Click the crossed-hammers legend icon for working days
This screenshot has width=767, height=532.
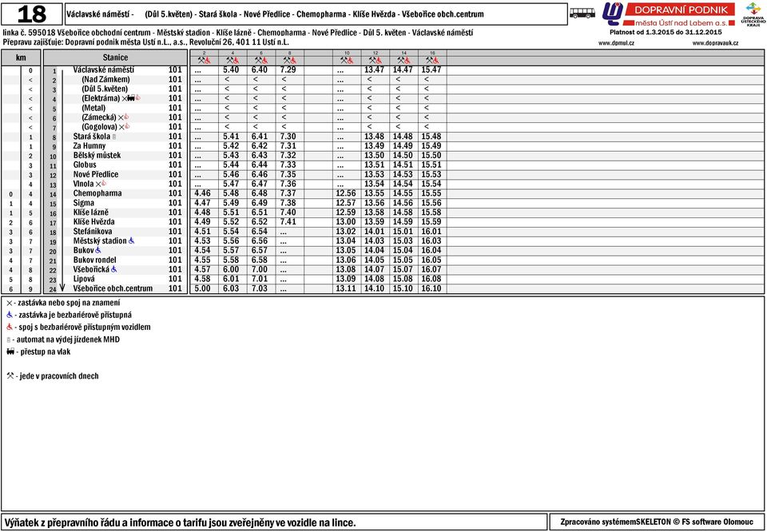(10, 376)
